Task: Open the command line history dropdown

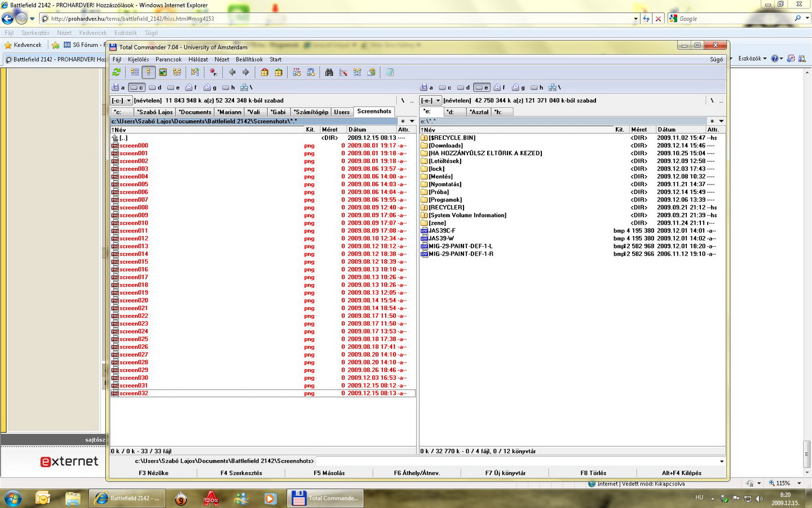Action: pyautogui.click(x=722, y=461)
